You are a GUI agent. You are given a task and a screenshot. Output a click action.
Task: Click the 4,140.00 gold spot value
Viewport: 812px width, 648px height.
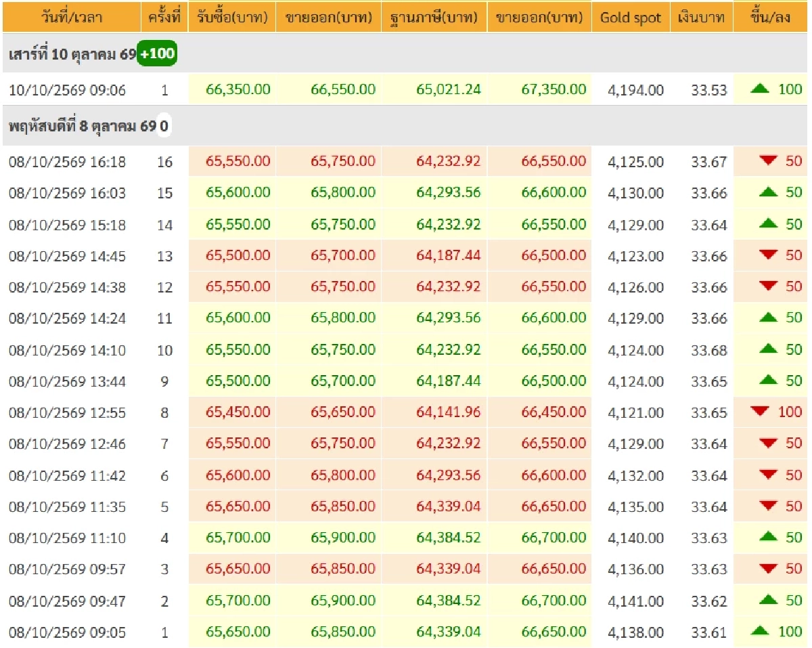(x=635, y=538)
